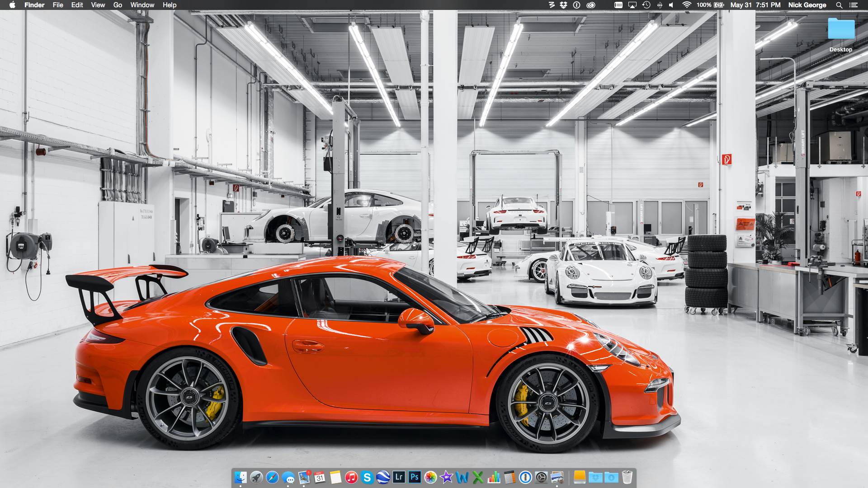Open the yellow external drive in dock

coord(580,477)
